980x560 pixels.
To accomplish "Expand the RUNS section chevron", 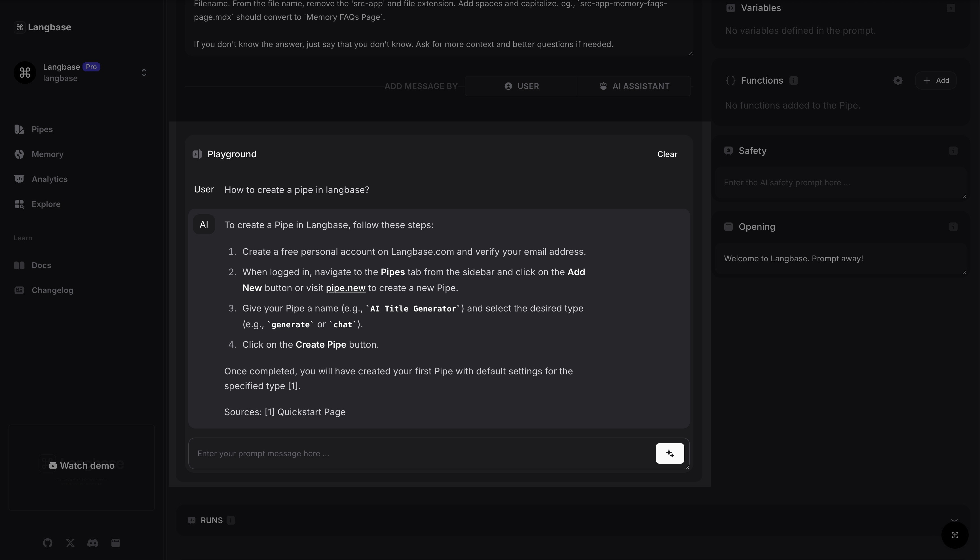I will (954, 519).
